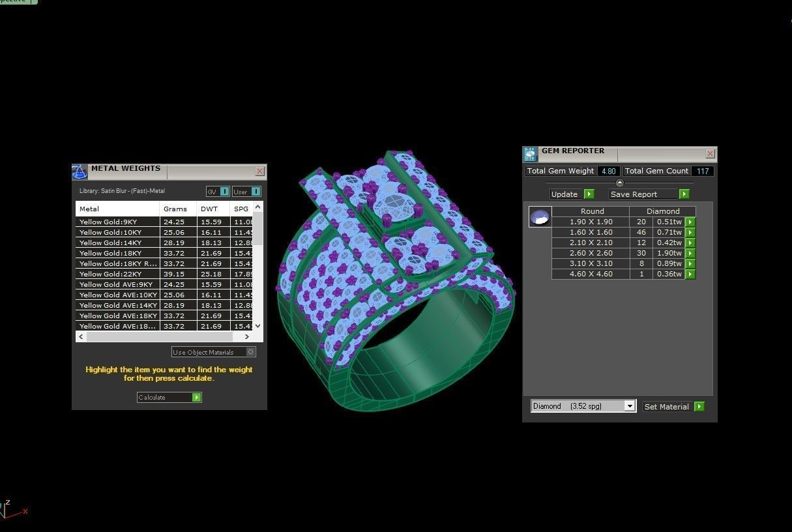This screenshot has height=532, width=792.
Task: Click the green arrow beside Update
Action: (x=589, y=194)
